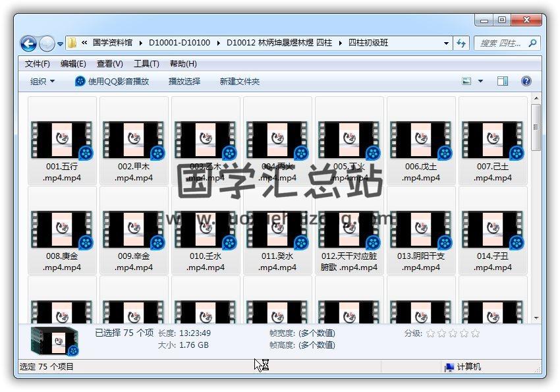Expand the 组织 dropdown menu
Viewport: 560px width, 392px height.
click(42, 82)
